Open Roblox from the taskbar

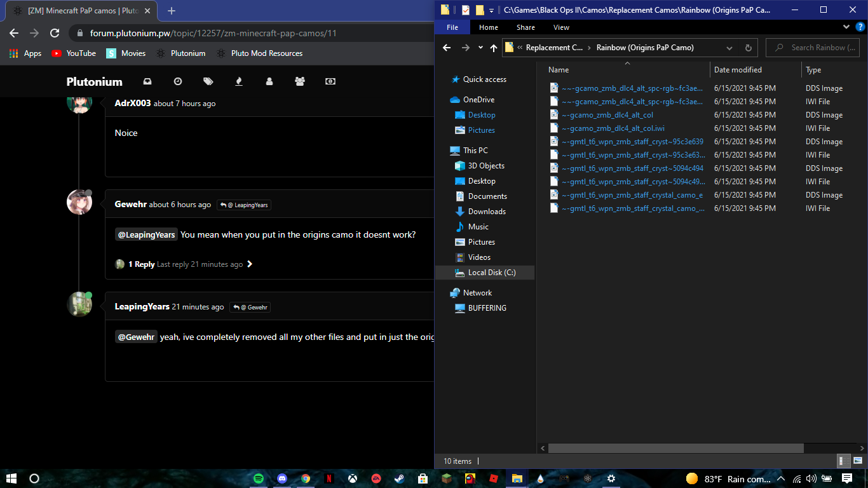tap(493, 478)
